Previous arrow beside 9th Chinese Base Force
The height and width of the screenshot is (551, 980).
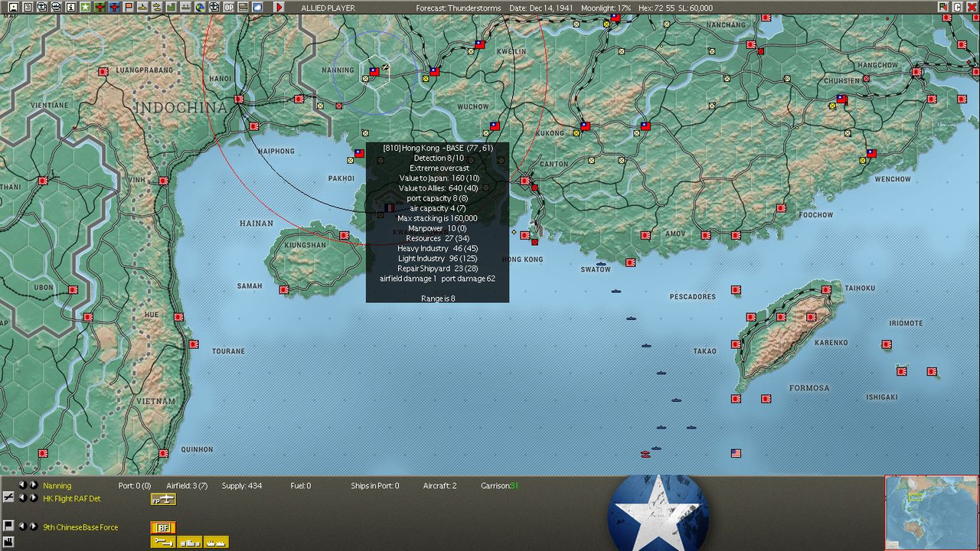click(x=22, y=527)
